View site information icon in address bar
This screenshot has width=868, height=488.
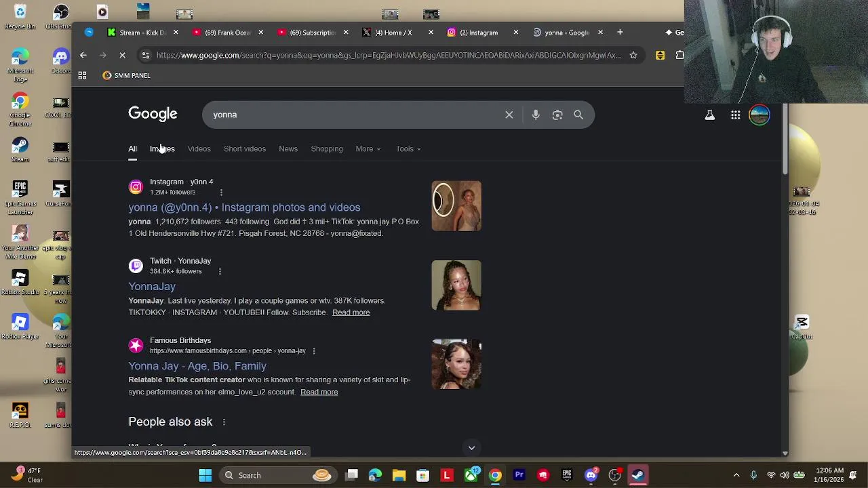(x=145, y=55)
